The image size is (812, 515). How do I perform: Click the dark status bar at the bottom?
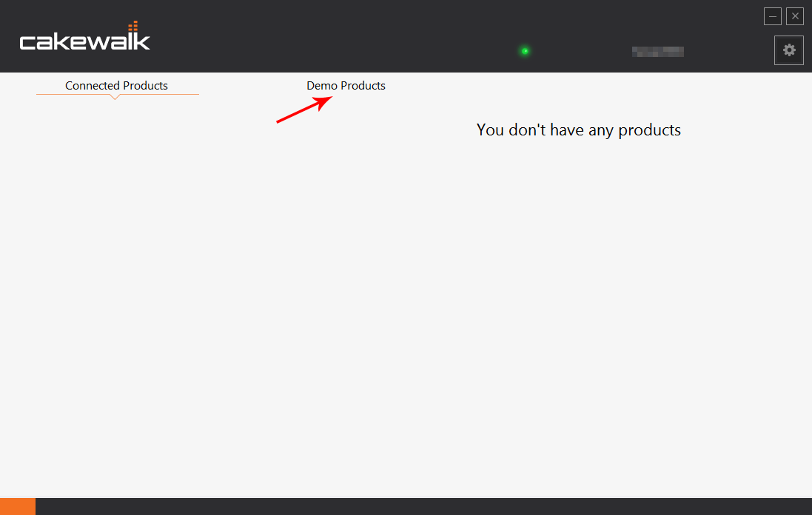[x=422, y=506]
